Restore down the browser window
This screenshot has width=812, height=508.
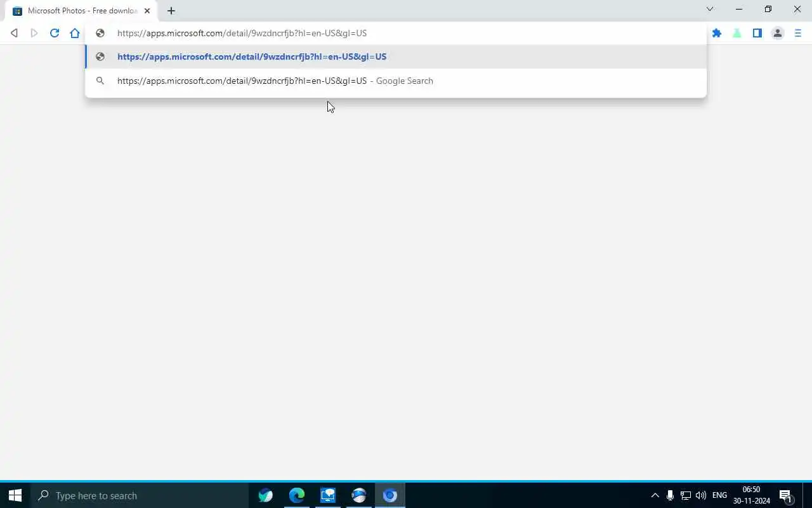[x=768, y=9]
